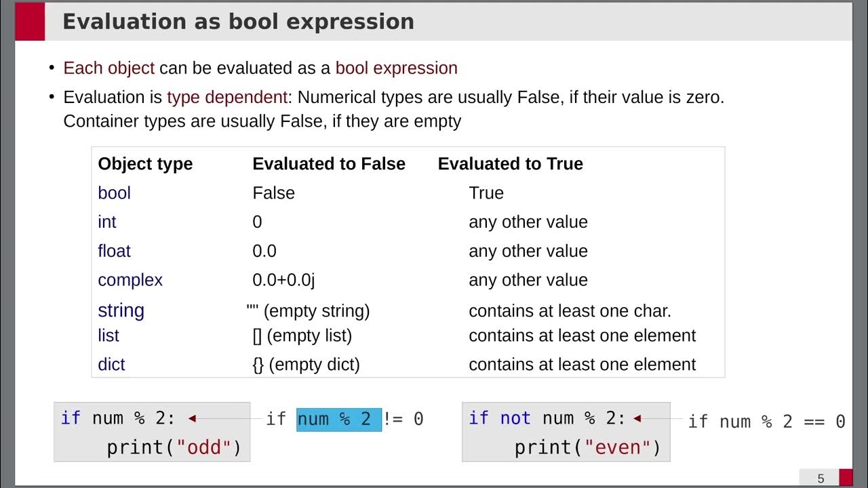Click the slide number 5 box

(820, 478)
